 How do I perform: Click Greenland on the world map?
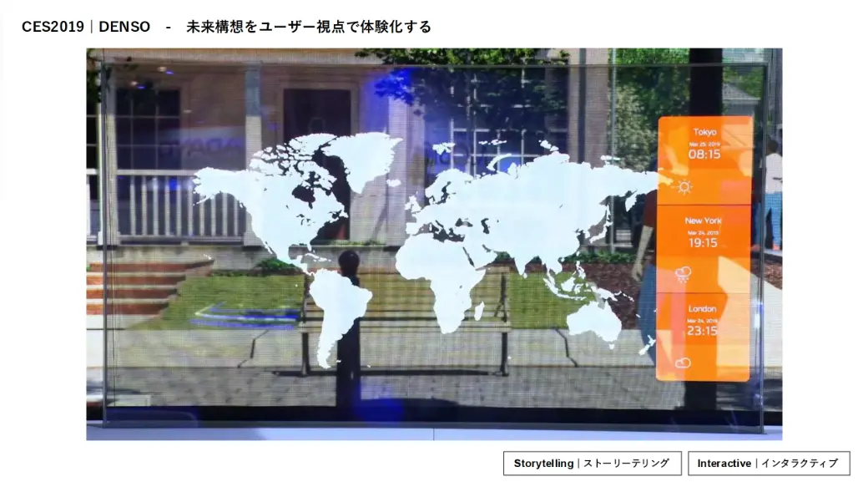[361, 159]
